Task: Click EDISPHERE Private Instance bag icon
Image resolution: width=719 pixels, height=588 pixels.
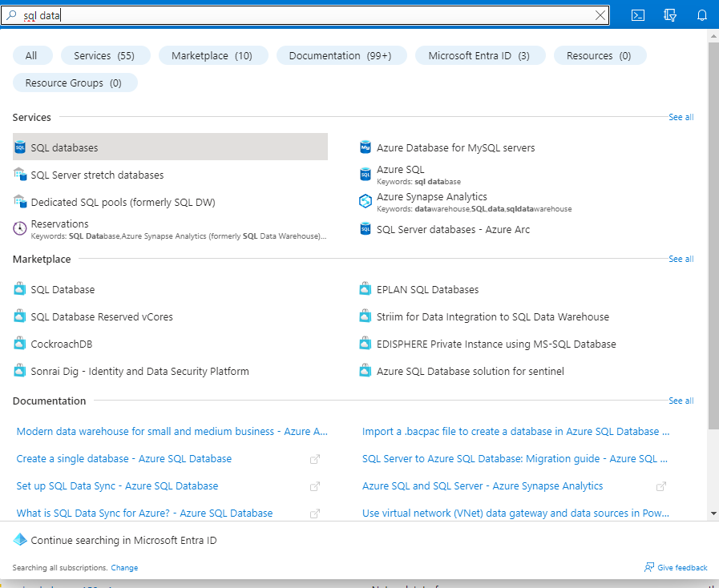Action: (x=365, y=344)
